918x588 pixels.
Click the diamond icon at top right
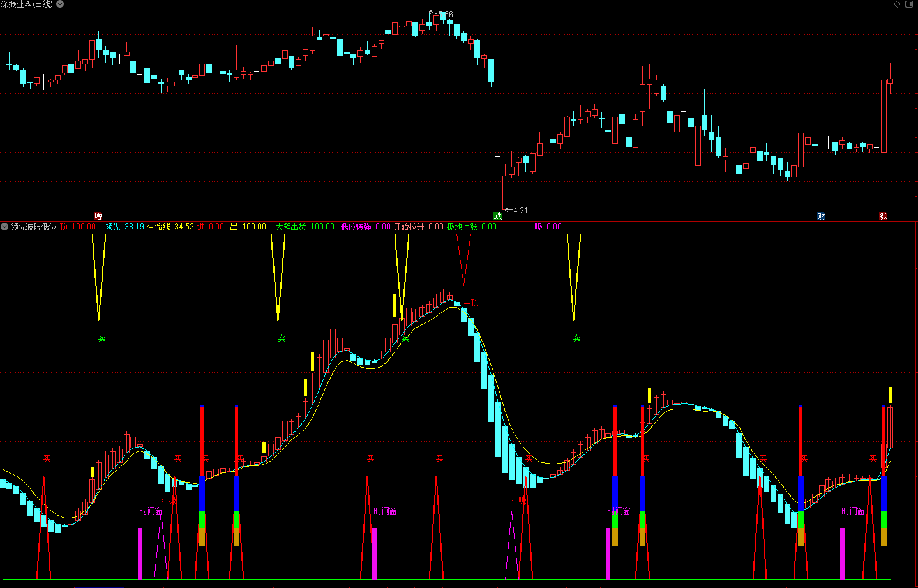coord(897,4)
